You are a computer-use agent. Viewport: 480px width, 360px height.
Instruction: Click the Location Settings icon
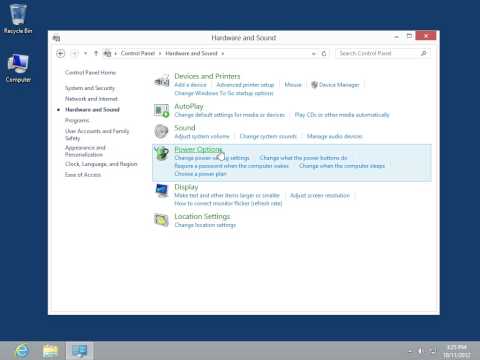click(162, 220)
